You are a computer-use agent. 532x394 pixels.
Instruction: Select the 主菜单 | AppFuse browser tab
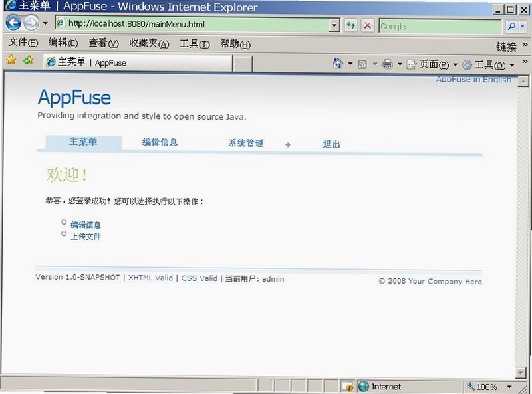click(138, 62)
